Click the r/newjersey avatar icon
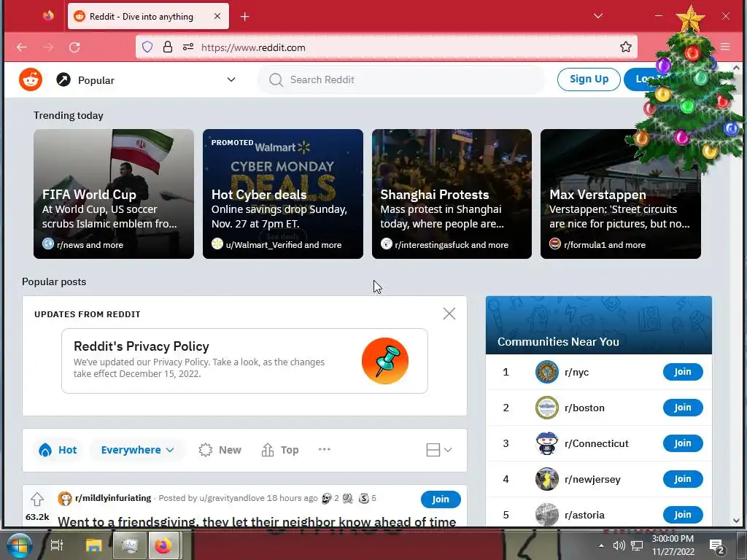747x560 pixels. pyautogui.click(x=547, y=479)
